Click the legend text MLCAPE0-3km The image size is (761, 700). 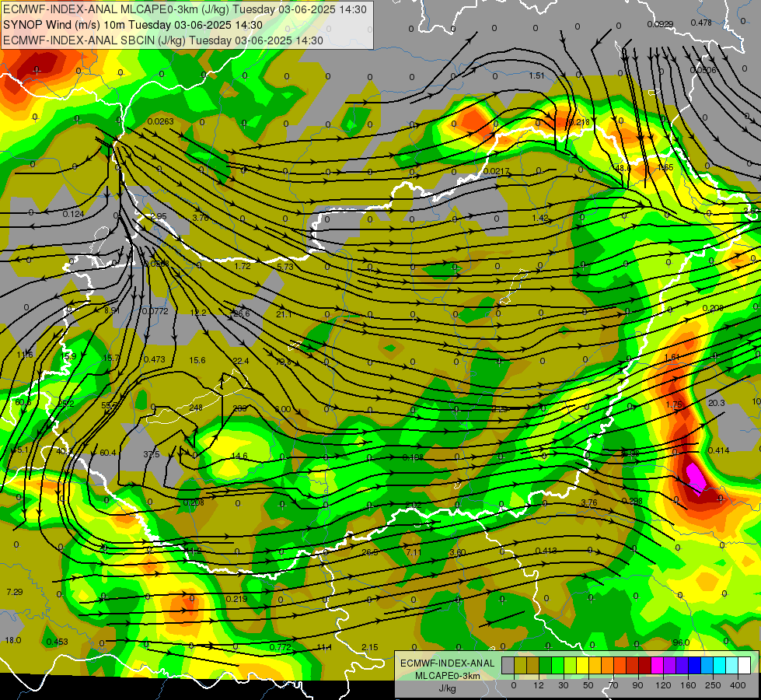click(447, 676)
